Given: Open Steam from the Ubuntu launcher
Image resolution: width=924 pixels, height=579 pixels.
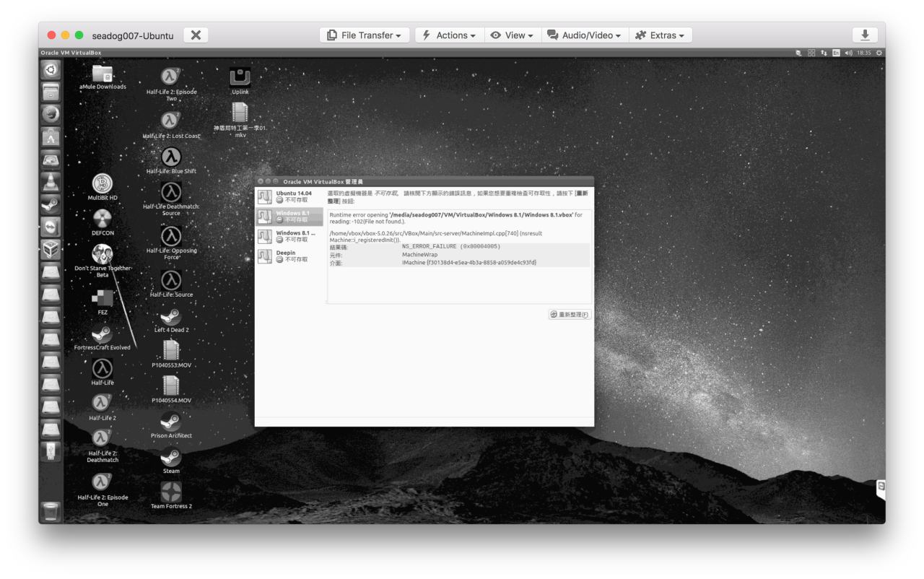Looking at the screenshot, I should (51, 205).
